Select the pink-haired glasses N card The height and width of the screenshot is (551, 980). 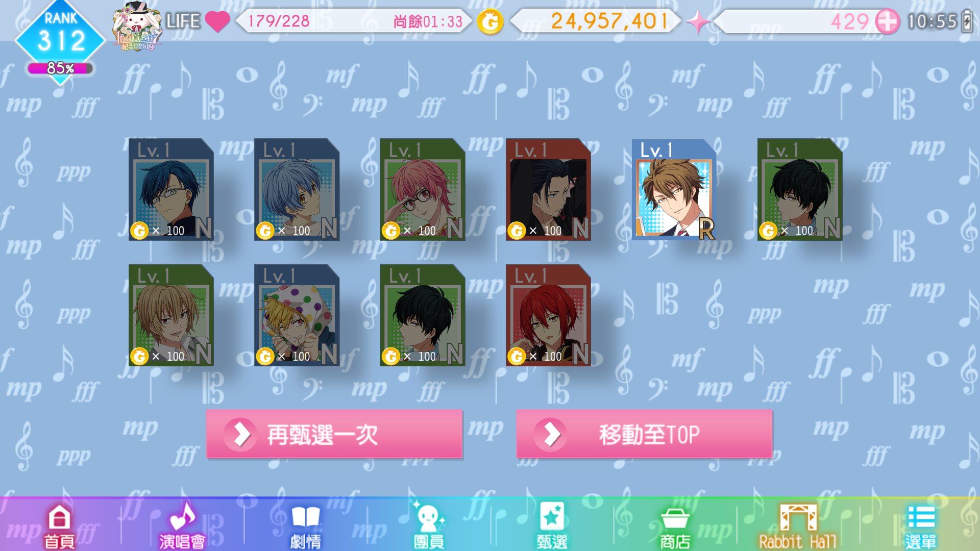(423, 189)
